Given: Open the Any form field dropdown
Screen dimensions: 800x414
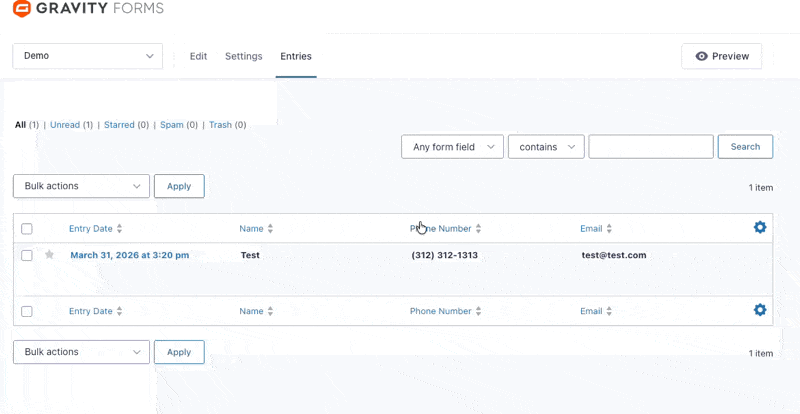Looking at the screenshot, I should tap(453, 147).
